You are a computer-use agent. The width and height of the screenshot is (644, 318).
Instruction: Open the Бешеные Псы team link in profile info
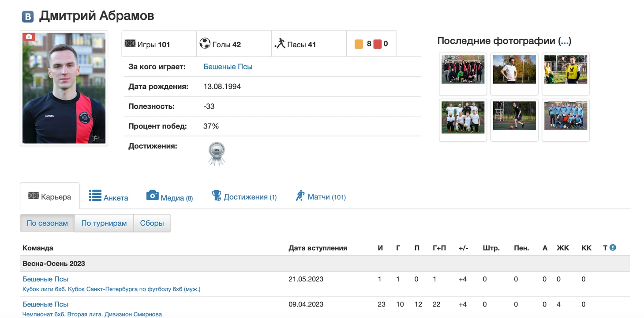coord(228,67)
